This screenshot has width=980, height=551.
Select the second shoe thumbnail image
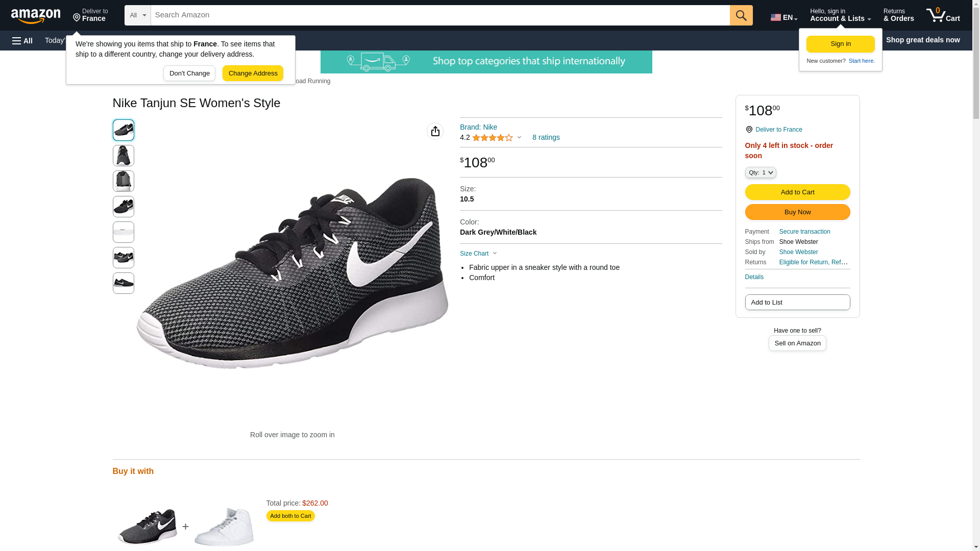[x=124, y=156]
